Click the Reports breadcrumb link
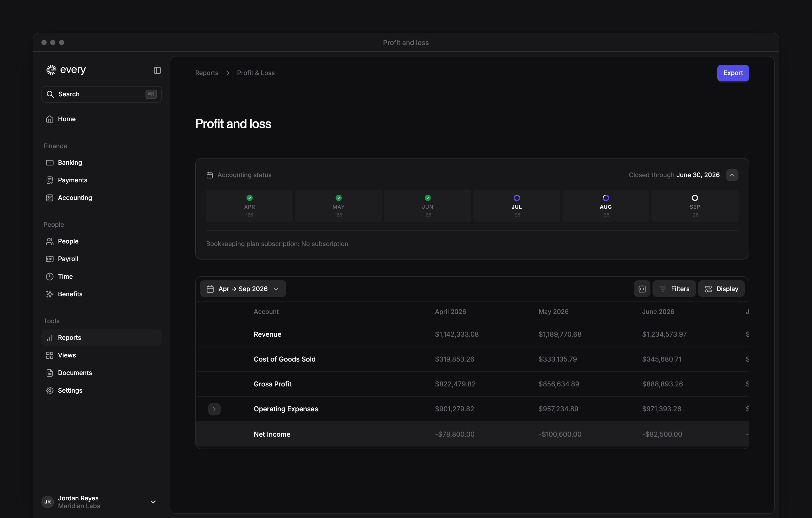 pyautogui.click(x=207, y=73)
